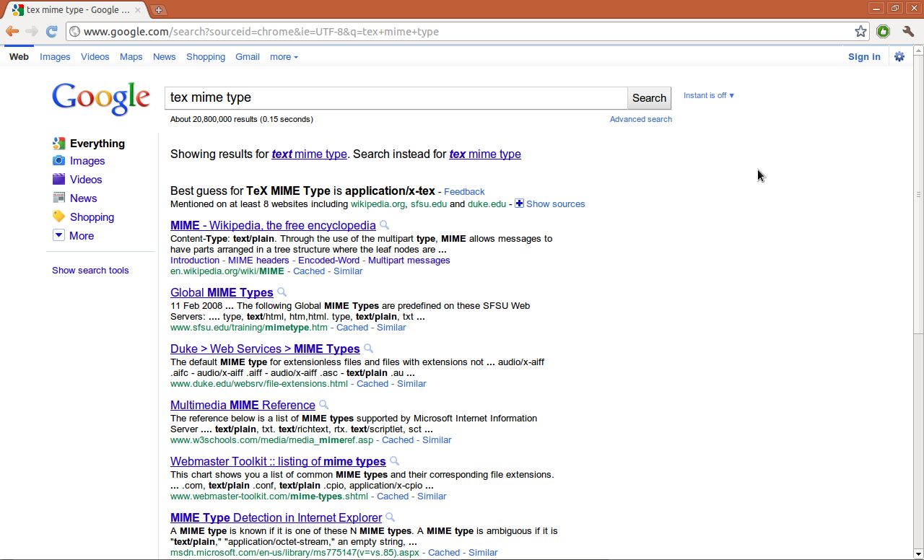Reload the page

point(51,31)
